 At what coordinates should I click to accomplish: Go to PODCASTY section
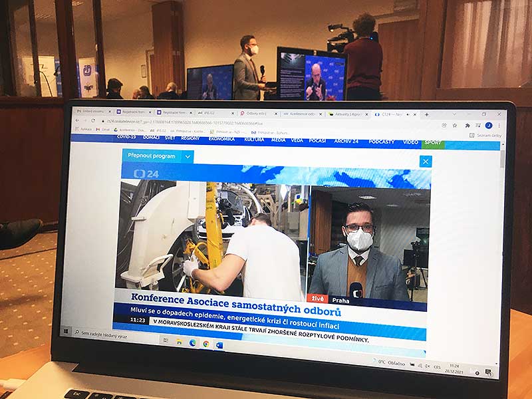click(x=382, y=142)
